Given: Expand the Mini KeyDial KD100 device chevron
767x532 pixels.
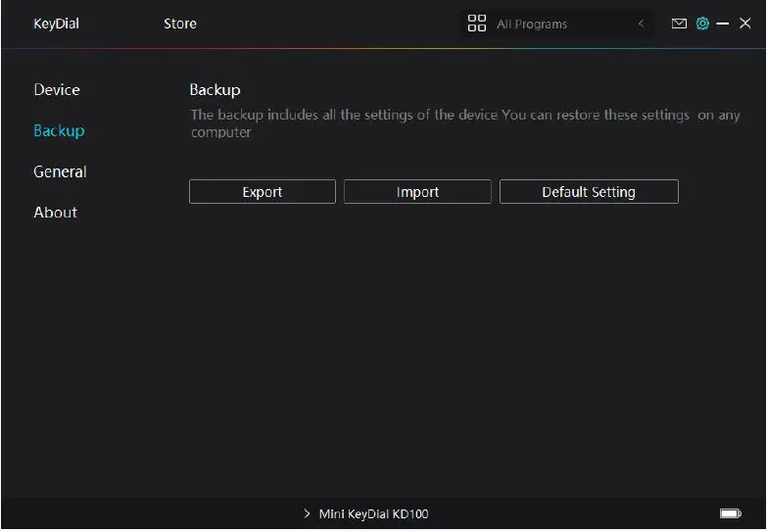Looking at the screenshot, I should coord(307,513).
